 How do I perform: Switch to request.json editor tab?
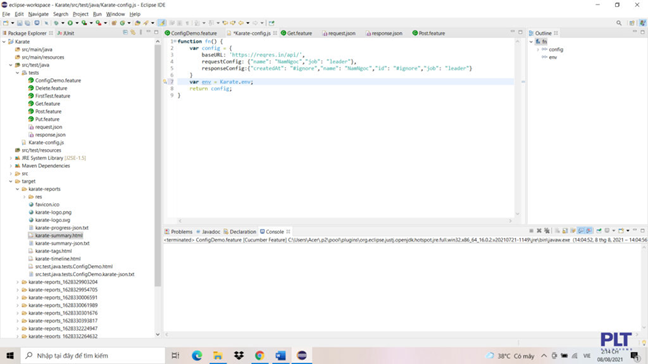pyautogui.click(x=339, y=33)
